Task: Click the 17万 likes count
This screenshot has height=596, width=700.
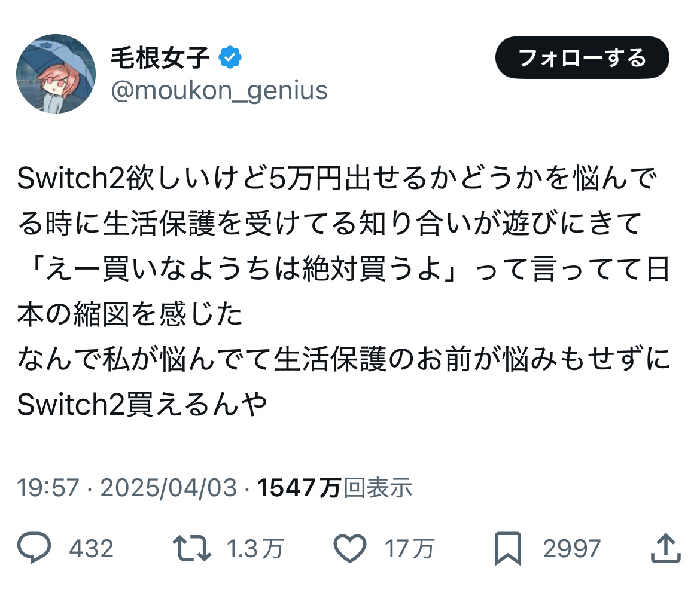Action: click(410, 548)
